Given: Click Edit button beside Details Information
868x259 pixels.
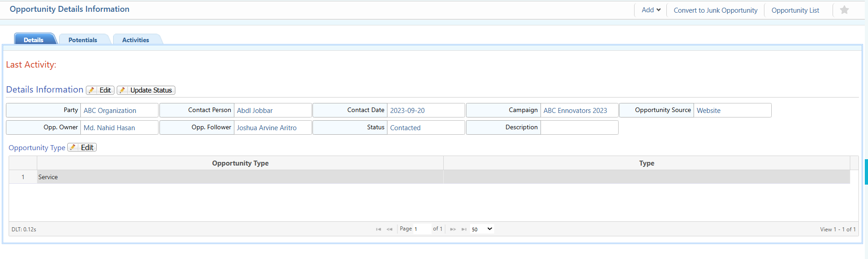Looking at the screenshot, I should [100, 90].
